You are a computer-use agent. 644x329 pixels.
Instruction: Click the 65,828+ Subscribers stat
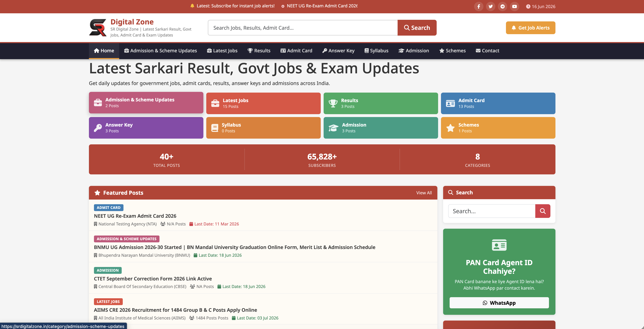[x=322, y=160]
